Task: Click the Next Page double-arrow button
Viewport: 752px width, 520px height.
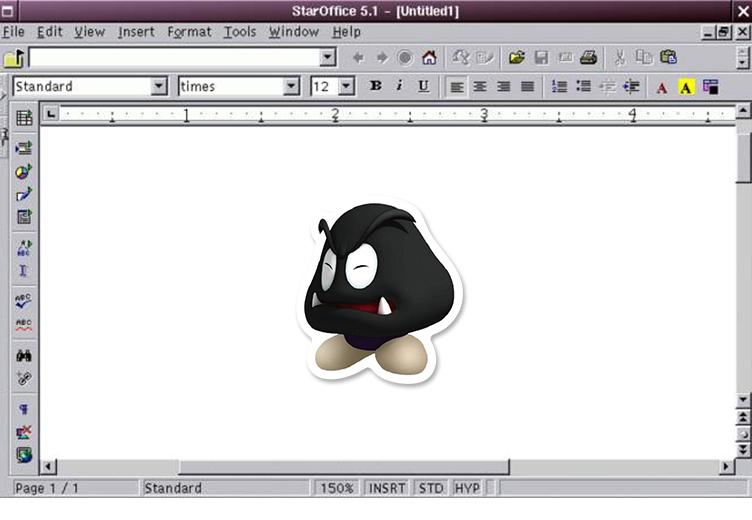Action: tap(743, 450)
